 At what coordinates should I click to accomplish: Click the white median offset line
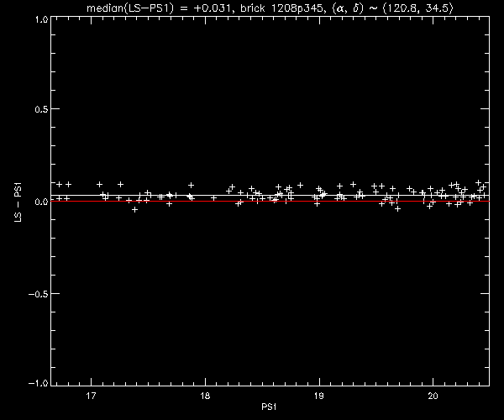tap(270, 195)
